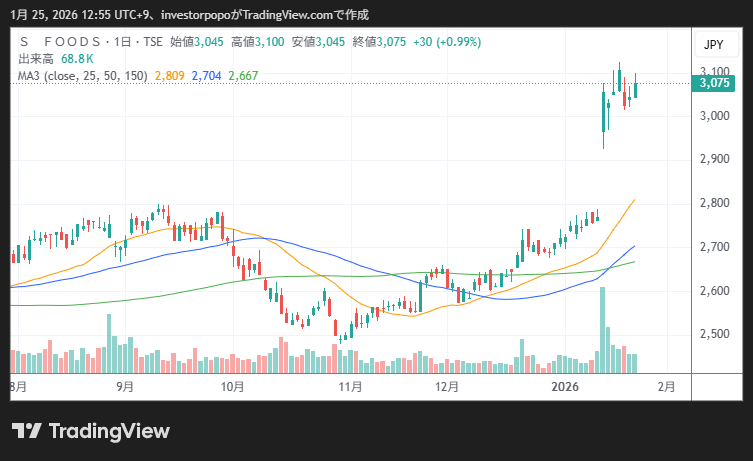Click the 10月 label on time axis
Viewport: 753px width, 461px height.
232,386
